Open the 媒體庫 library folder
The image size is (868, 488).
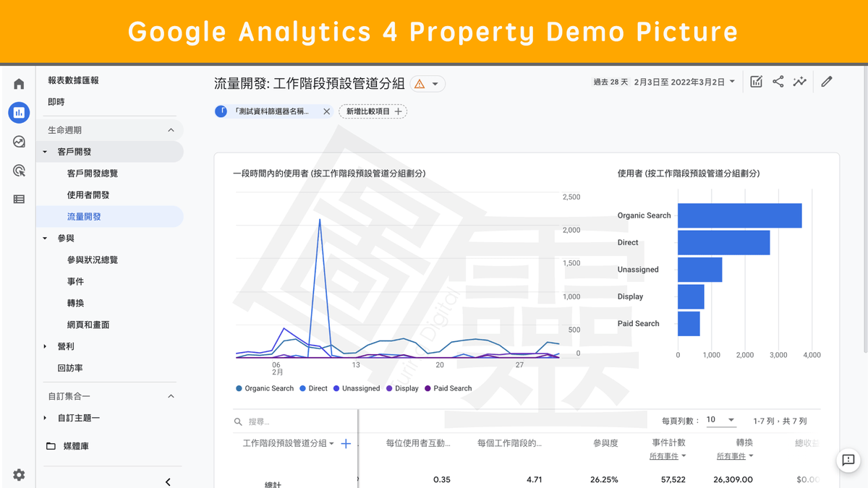point(67,446)
